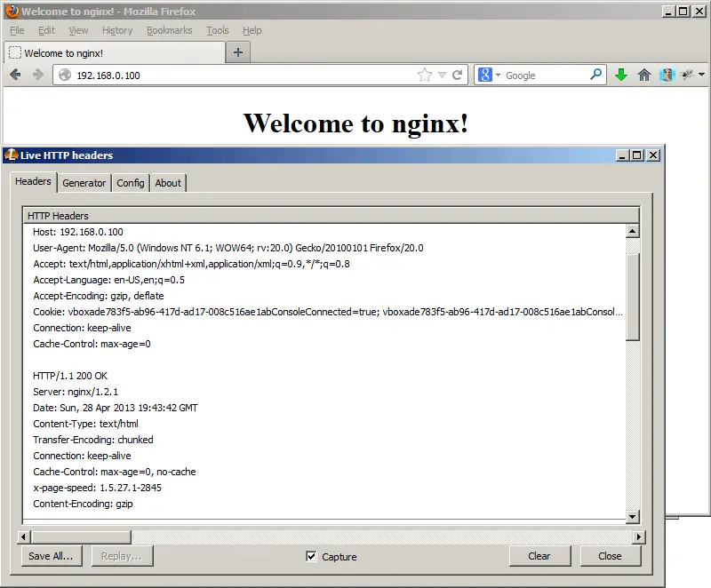Screen dimensions: 711x588
Task: Click the horizontal scroll right arrow
Action: pyautogui.click(x=638, y=537)
